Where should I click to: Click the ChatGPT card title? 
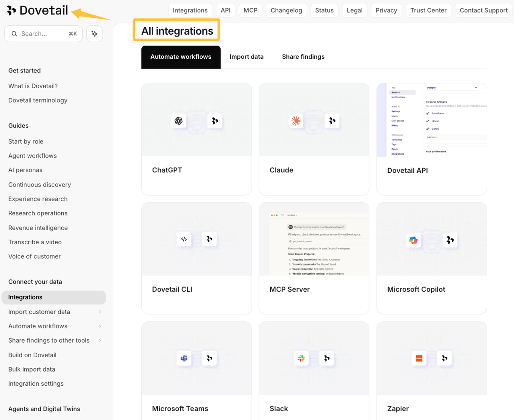pos(167,170)
